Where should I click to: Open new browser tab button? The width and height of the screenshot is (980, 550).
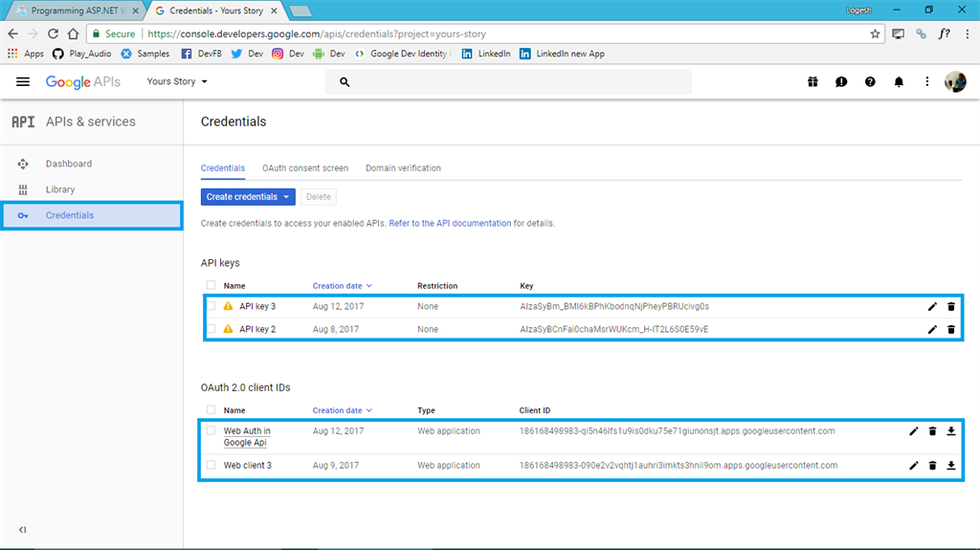point(301,11)
